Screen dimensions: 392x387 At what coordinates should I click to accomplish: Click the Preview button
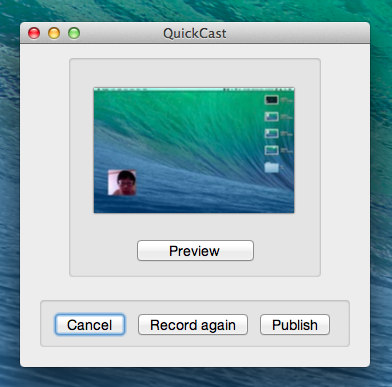tap(195, 250)
